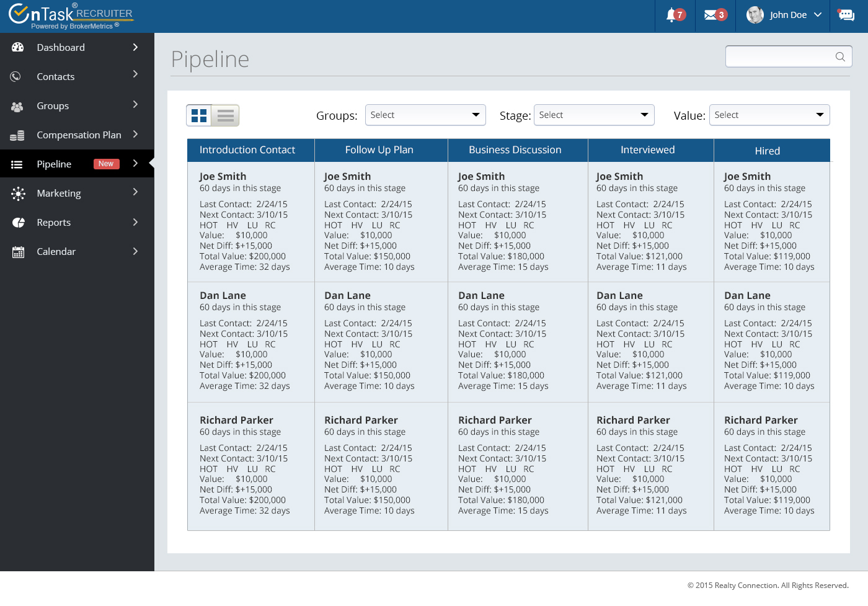Click Reports pie chart icon
This screenshot has height=606, width=868.
pos(19,223)
